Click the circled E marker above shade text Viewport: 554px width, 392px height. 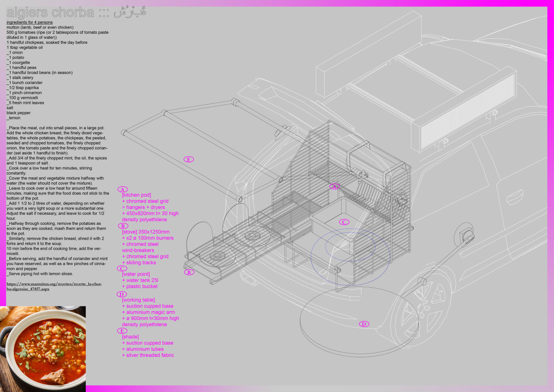click(122, 331)
